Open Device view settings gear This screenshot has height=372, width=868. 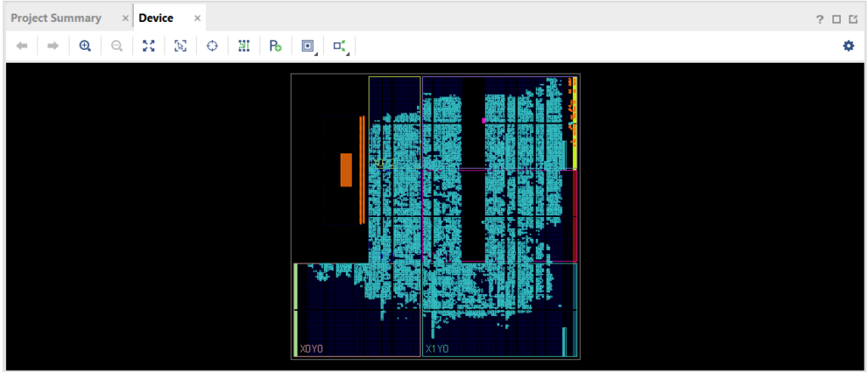pos(849,47)
